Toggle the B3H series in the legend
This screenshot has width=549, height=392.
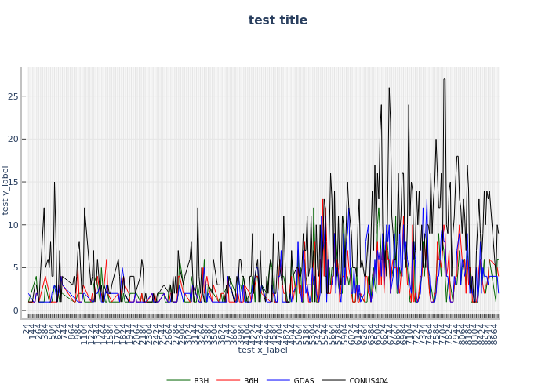tap(201, 381)
